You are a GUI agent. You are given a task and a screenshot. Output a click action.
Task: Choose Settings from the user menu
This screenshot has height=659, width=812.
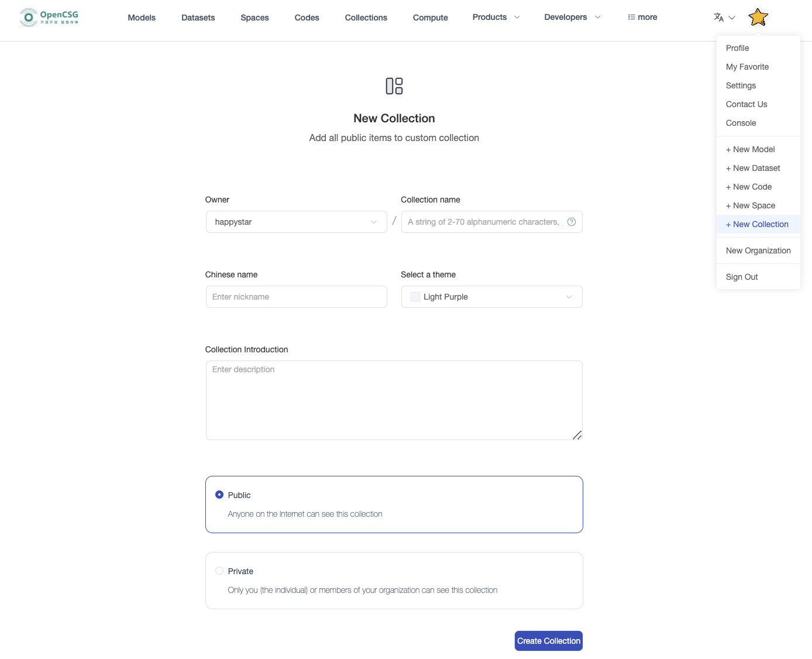tap(741, 85)
